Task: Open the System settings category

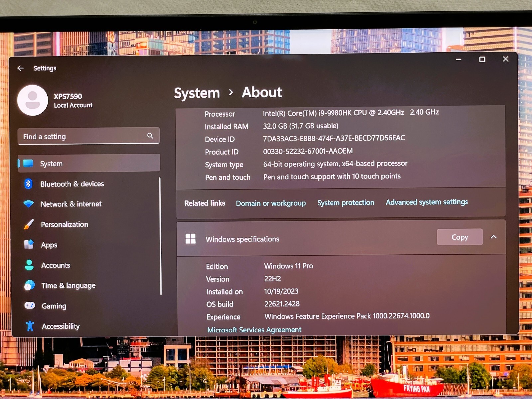Action: 89,163
